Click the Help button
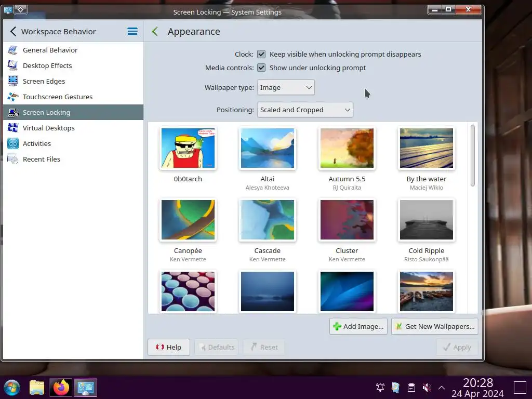The width and height of the screenshot is (532, 399). 169,348
